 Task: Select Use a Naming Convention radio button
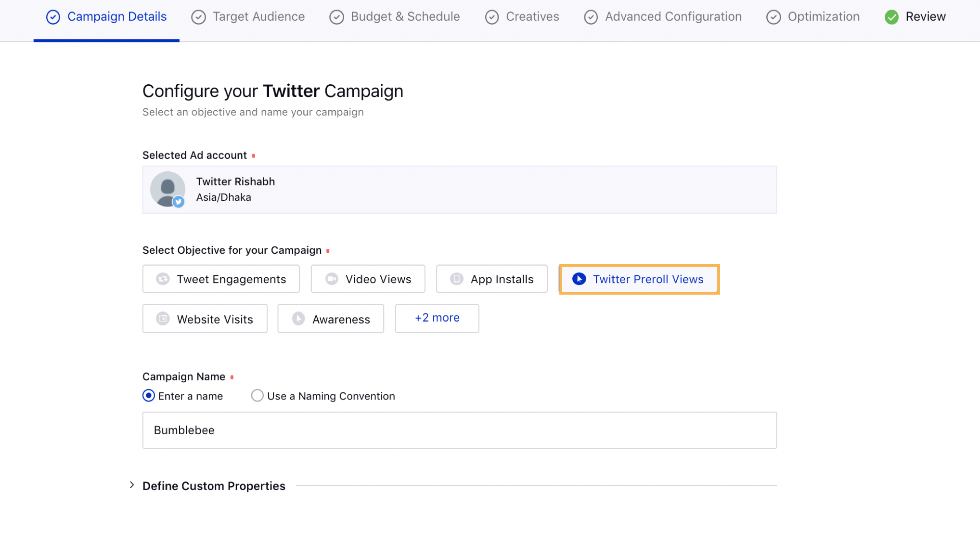click(257, 396)
